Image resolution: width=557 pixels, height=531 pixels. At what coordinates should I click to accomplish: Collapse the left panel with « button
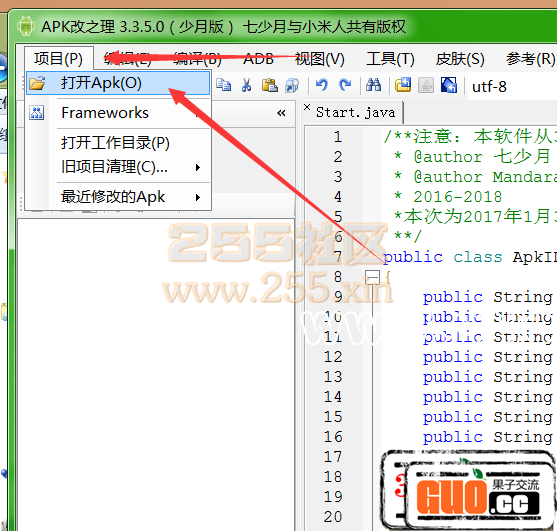[x=281, y=113]
